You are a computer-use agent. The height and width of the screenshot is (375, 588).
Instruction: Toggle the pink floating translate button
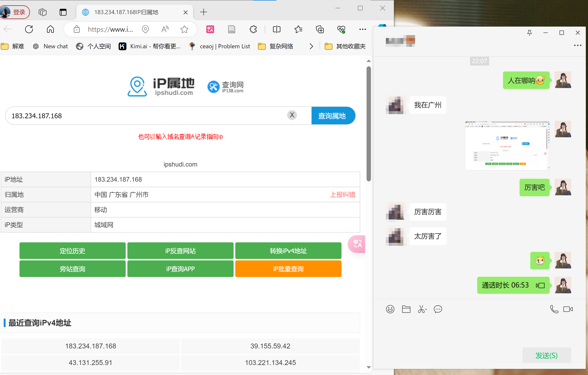[x=357, y=244]
